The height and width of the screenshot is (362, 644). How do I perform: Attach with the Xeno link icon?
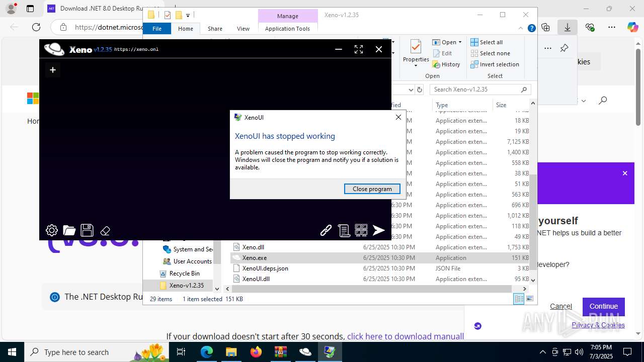[x=326, y=230]
